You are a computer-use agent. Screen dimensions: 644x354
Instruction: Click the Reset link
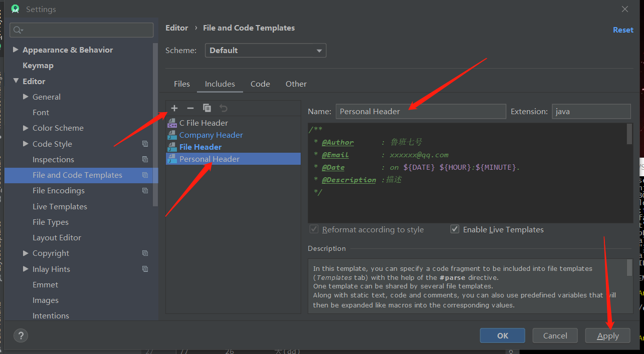[x=623, y=30]
